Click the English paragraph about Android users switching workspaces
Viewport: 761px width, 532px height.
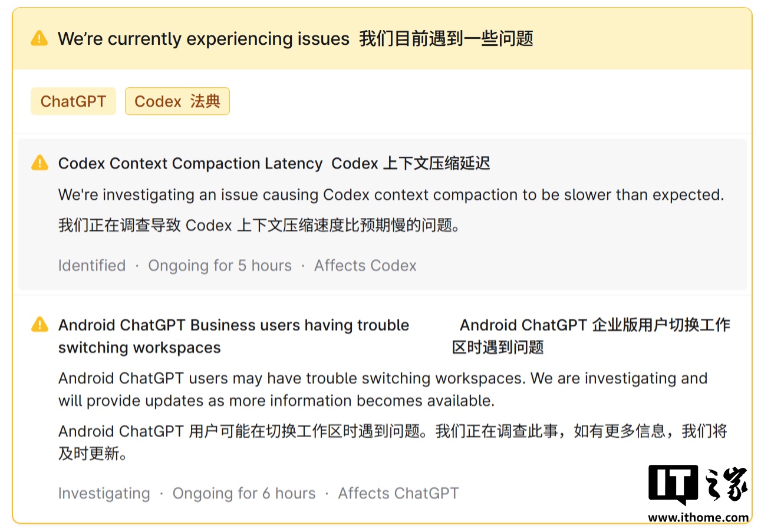click(383, 389)
